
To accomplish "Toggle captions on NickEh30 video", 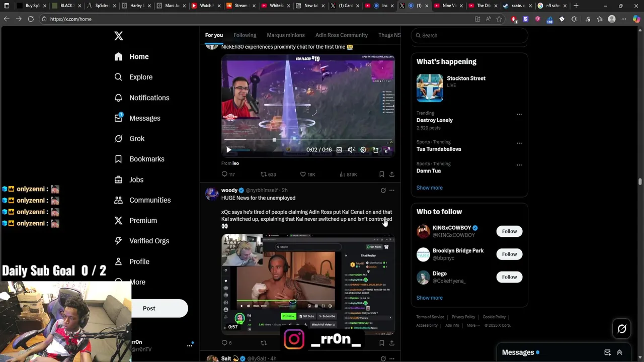I will point(339,150).
